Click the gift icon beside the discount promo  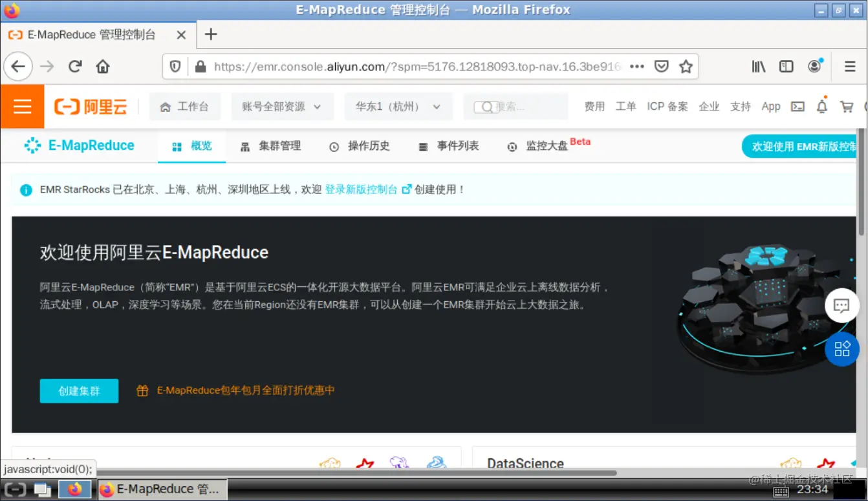click(x=142, y=390)
